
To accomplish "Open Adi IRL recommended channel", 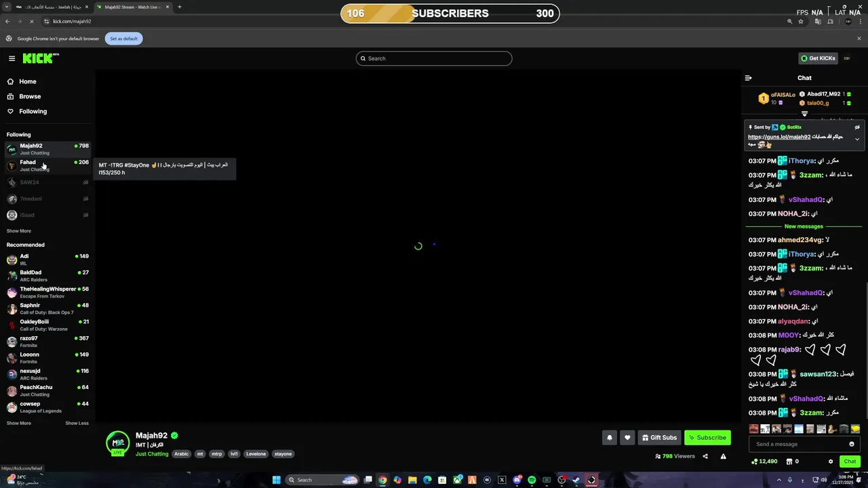I will click(47, 260).
